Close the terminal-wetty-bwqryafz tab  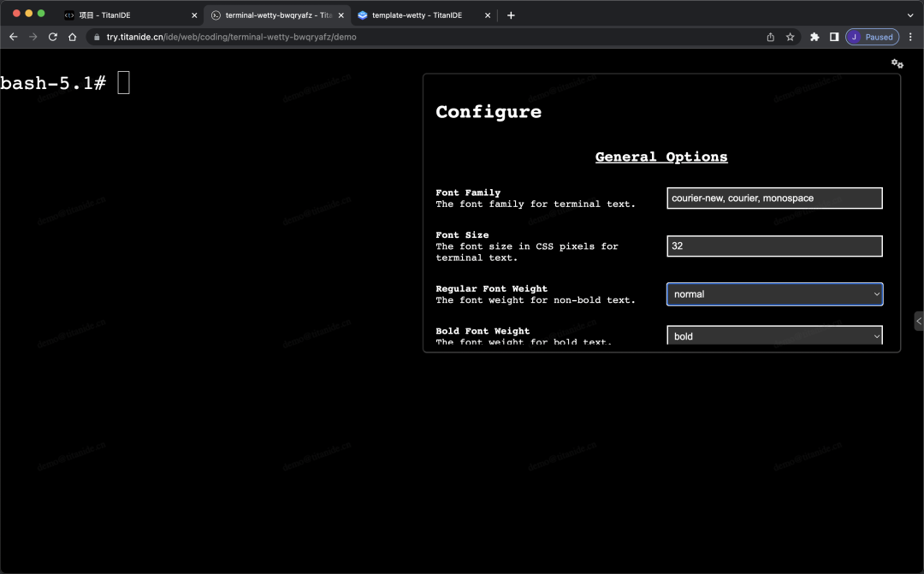click(341, 15)
